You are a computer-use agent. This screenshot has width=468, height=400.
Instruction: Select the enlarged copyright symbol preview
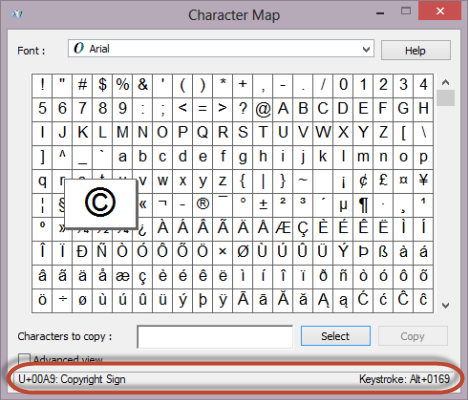(100, 204)
